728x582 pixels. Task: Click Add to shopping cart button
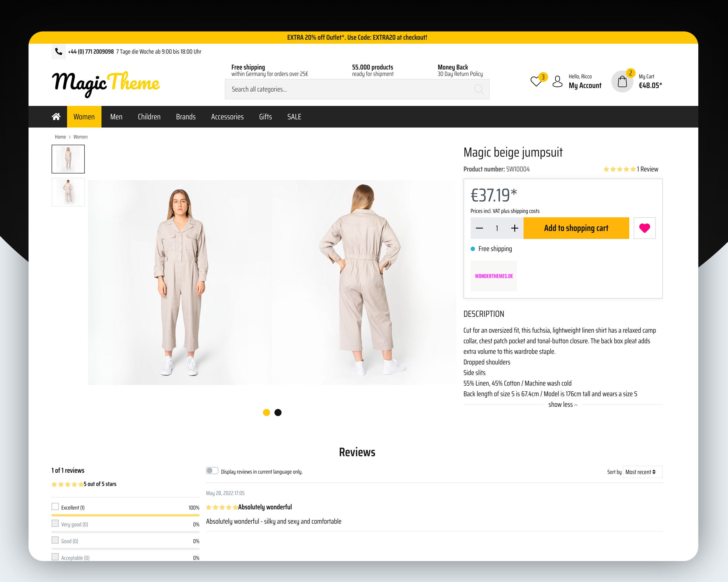point(576,228)
